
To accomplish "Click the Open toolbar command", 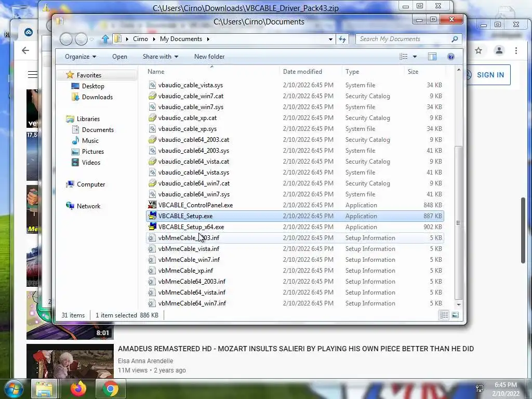I will pos(120,57).
